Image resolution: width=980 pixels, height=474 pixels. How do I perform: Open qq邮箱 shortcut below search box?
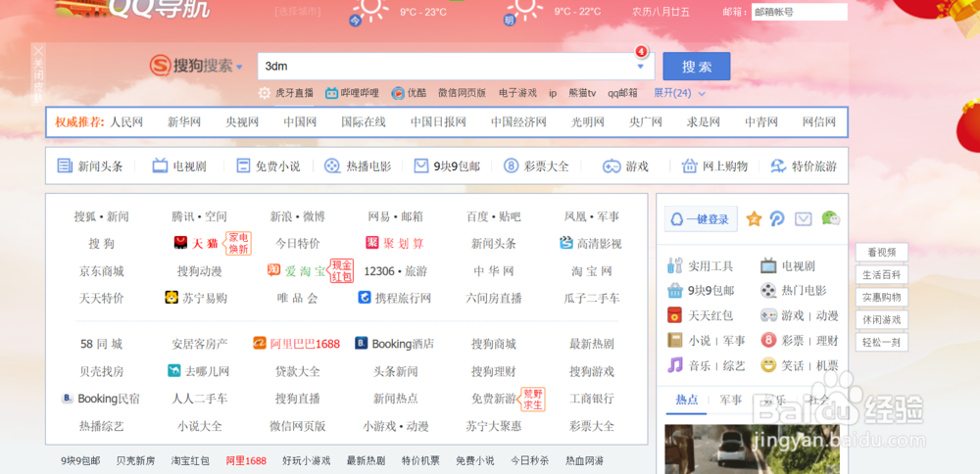point(622,93)
